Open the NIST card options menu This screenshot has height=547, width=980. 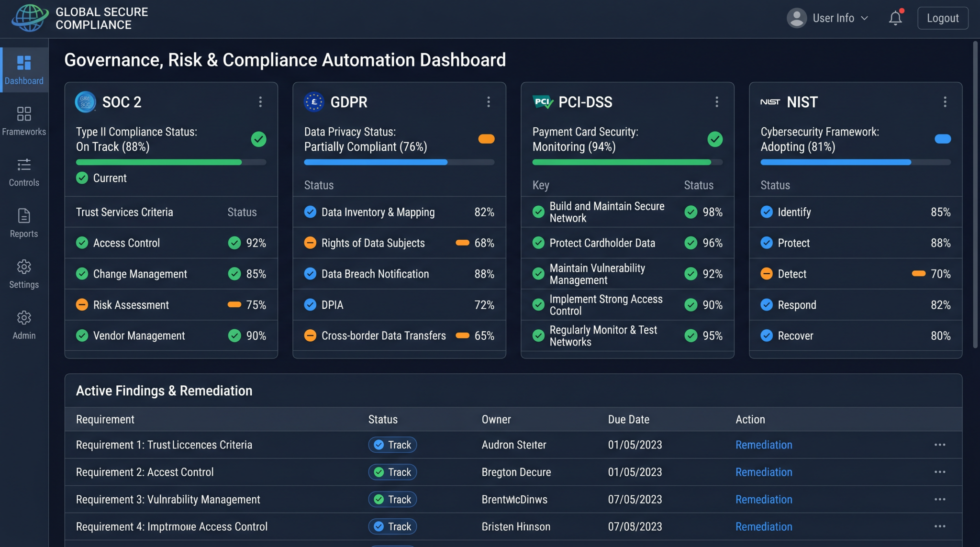(x=945, y=102)
